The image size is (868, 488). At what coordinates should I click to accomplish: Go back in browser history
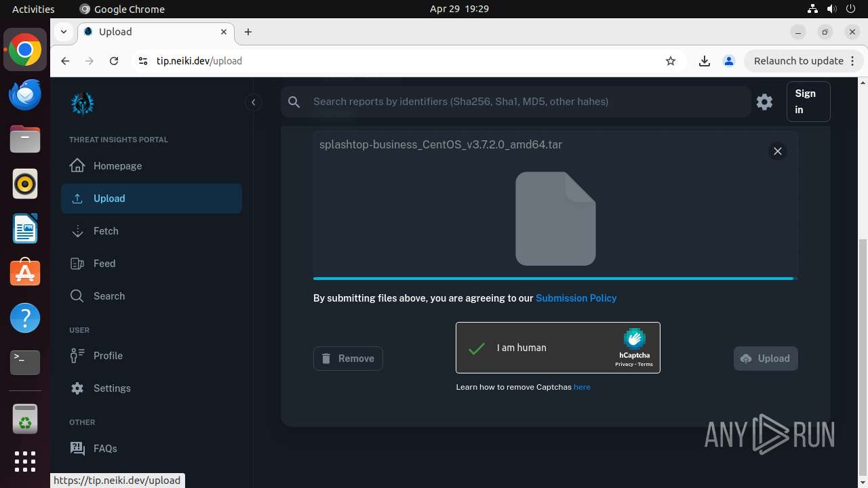(x=65, y=61)
